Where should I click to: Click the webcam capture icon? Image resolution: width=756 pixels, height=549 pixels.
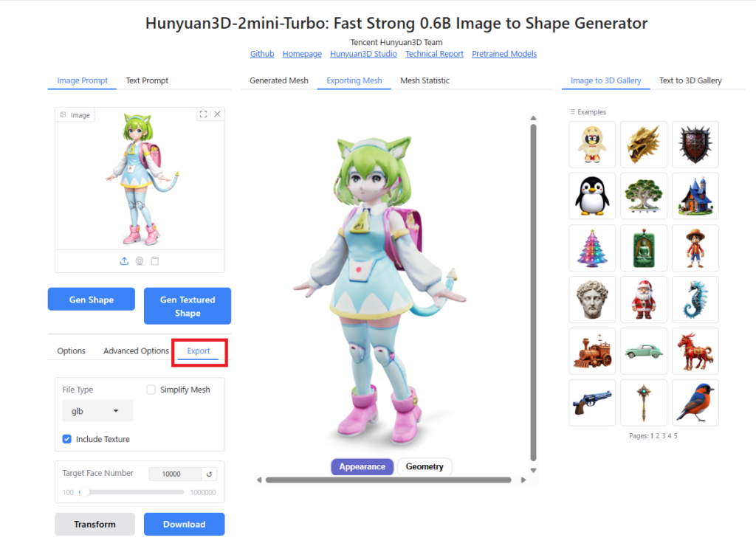(x=140, y=261)
